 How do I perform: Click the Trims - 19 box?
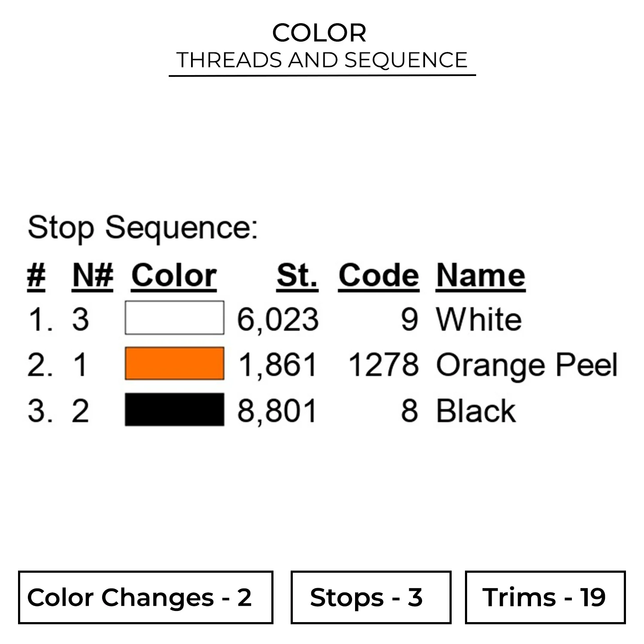(x=545, y=597)
